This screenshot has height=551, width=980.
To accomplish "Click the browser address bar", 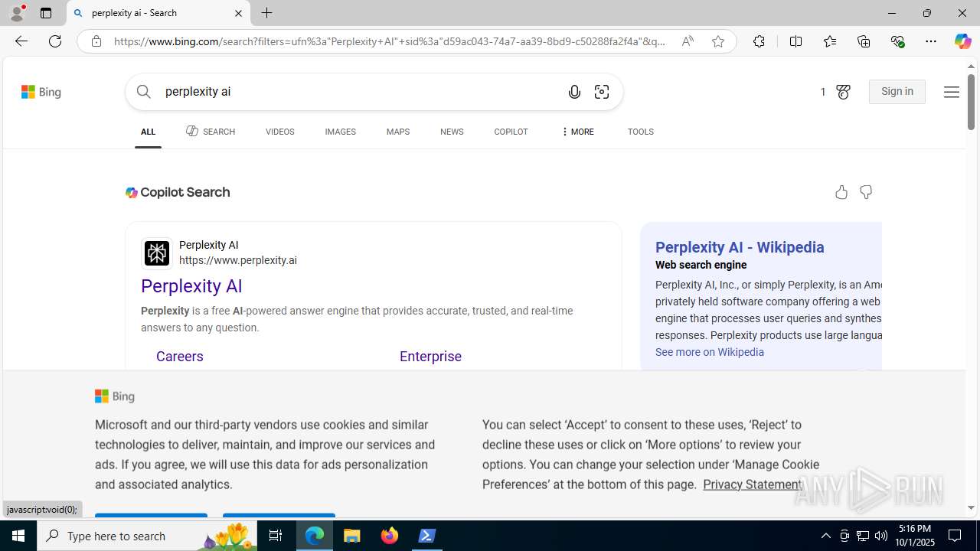I will click(390, 41).
